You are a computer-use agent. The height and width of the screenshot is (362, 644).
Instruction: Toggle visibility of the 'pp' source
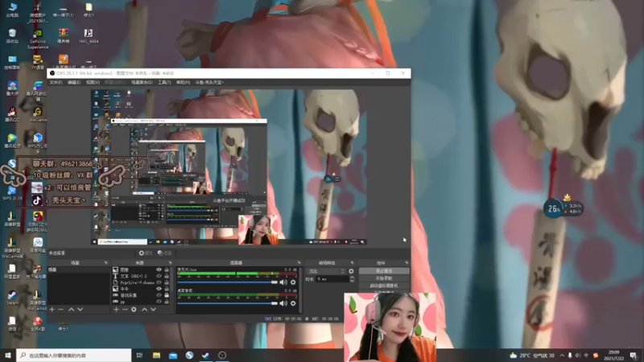pyautogui.click(x=159, y=302)
